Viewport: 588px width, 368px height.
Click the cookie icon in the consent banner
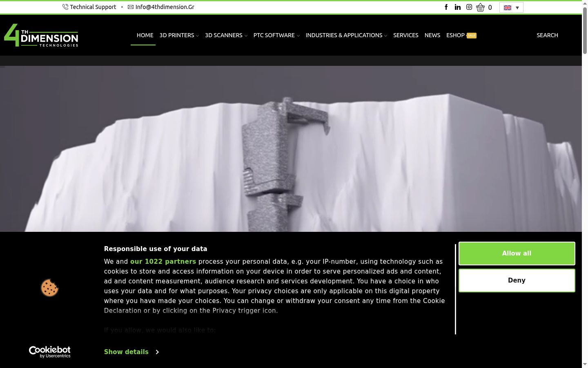click(50, 288)
